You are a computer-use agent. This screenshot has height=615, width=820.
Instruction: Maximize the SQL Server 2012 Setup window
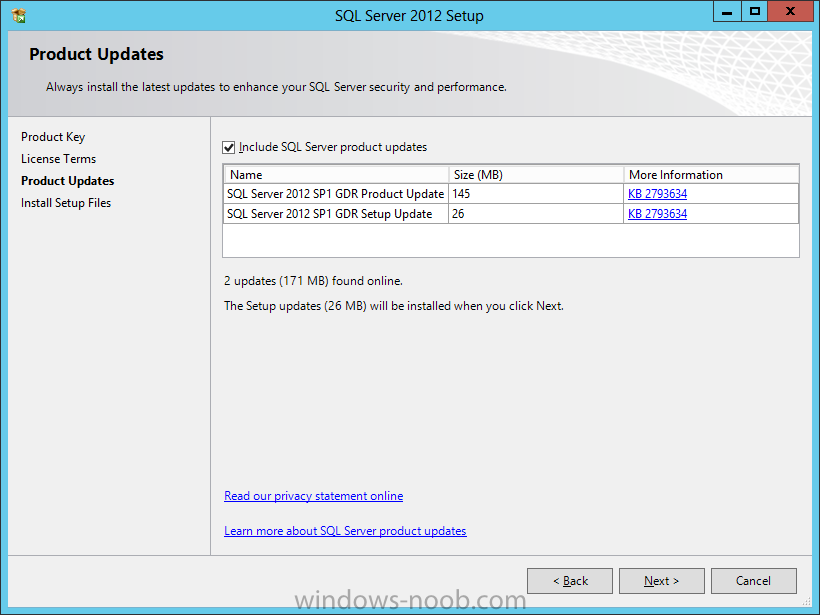click(755, 12)
